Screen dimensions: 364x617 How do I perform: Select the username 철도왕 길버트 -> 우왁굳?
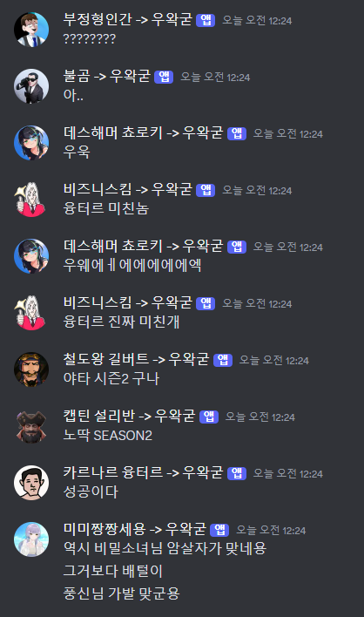coord(136,359)
